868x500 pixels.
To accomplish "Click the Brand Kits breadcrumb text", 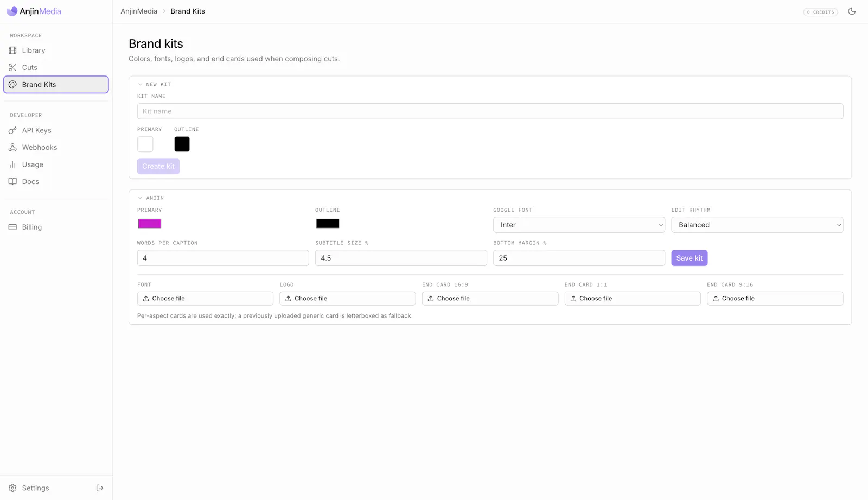I will [188, 11].
